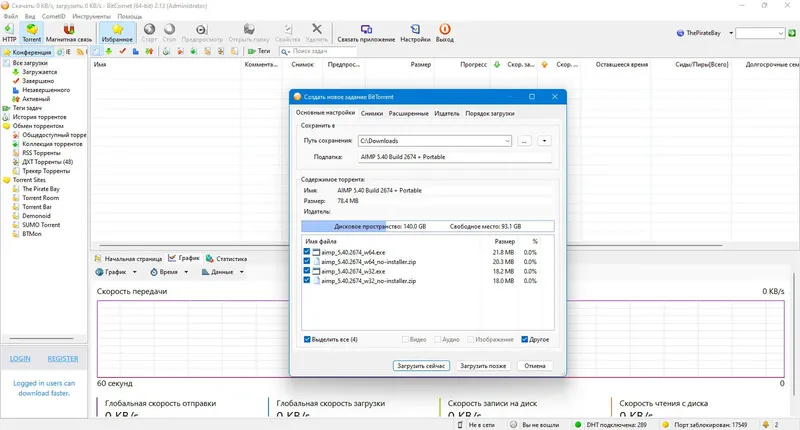
Task: Click the port blocked status indicator
Action: pos(704,424)
